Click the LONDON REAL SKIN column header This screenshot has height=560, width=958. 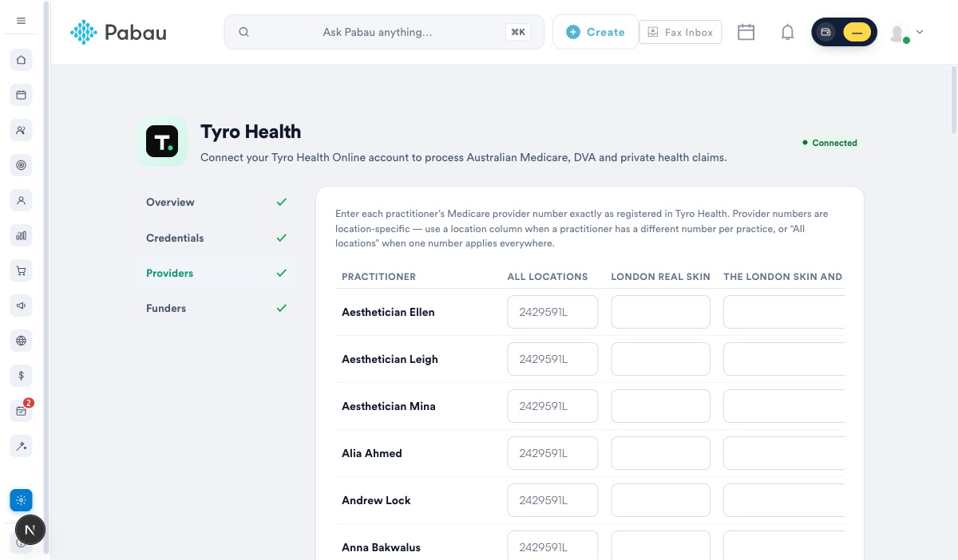pos(660,277)
